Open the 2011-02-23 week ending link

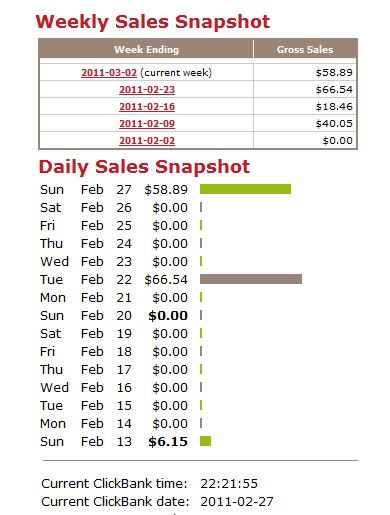147,90
